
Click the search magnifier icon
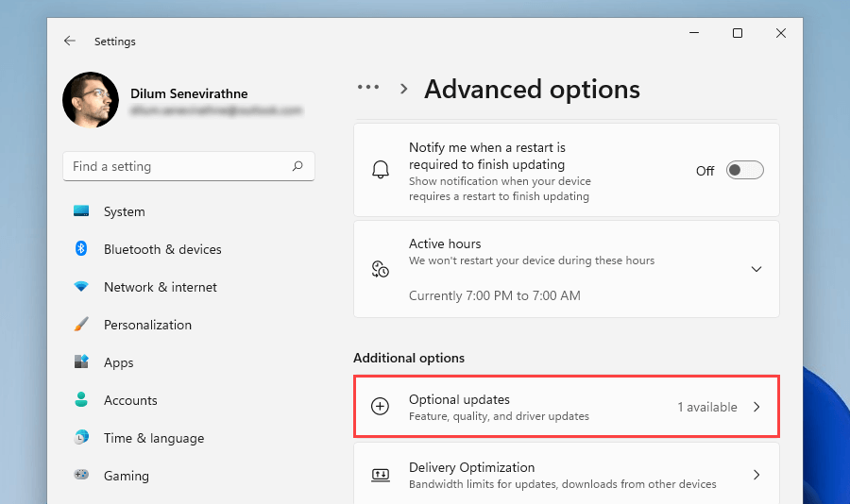[297, 166]
